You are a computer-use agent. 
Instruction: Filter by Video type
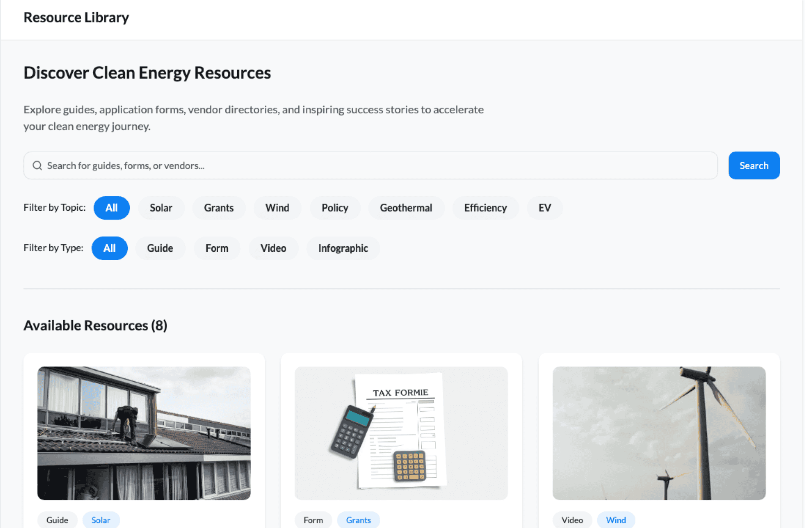click(273, 248)
